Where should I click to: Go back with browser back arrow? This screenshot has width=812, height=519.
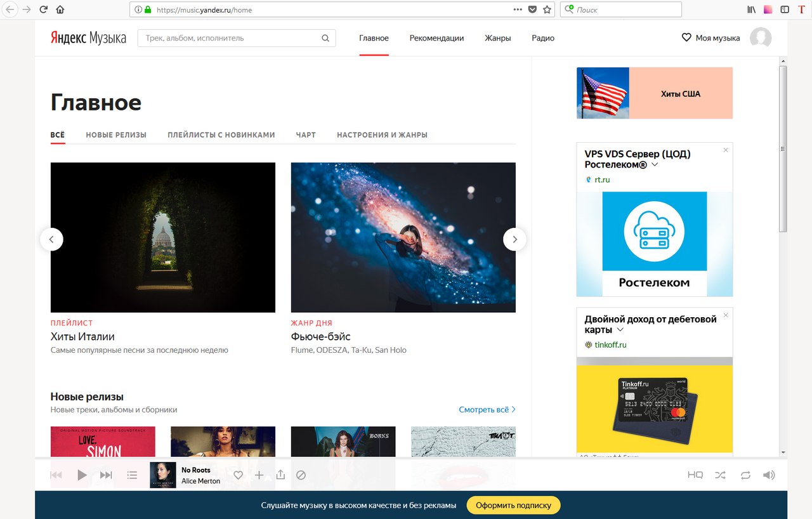10,10
